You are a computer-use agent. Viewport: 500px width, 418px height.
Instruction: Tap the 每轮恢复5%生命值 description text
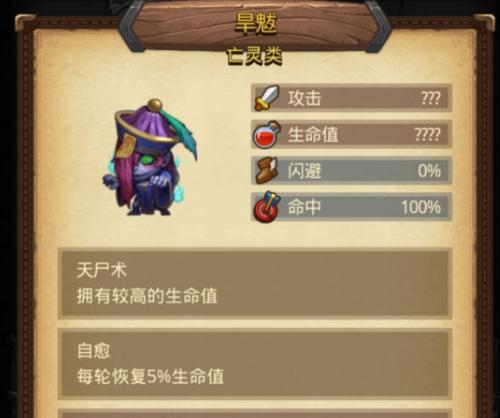click(x=150, y=377)
